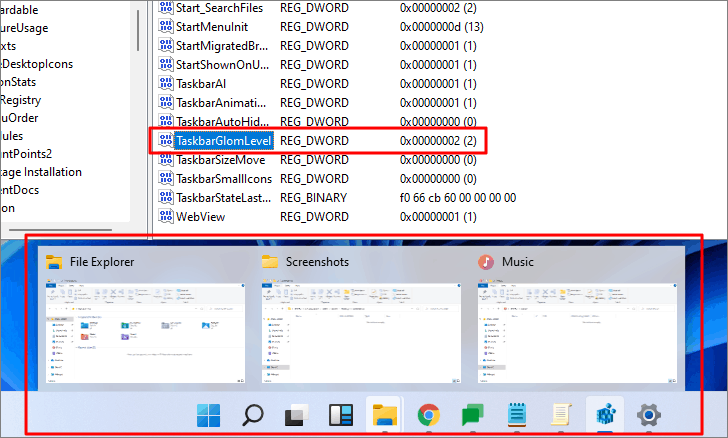Select the StartMenuInit registry value
Viewport: 728px width, 438px height.
(212, 26)
